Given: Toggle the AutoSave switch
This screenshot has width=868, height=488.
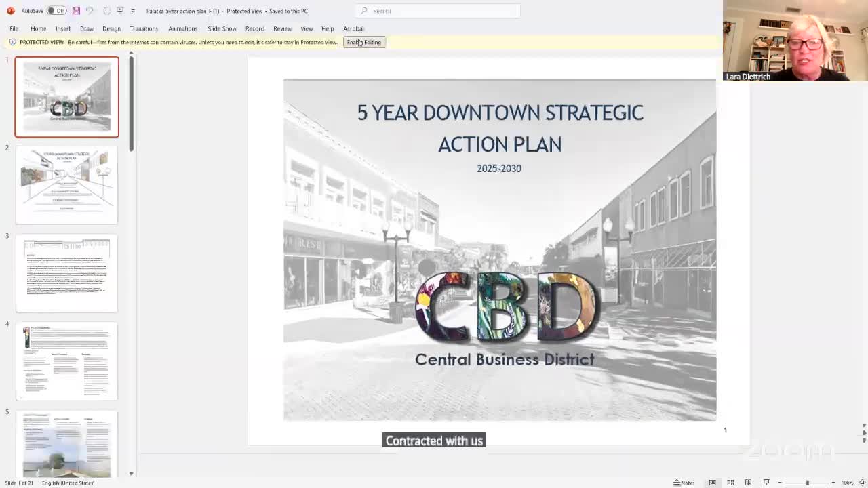Looking at the screenshot, I should (x=56, y=11).
